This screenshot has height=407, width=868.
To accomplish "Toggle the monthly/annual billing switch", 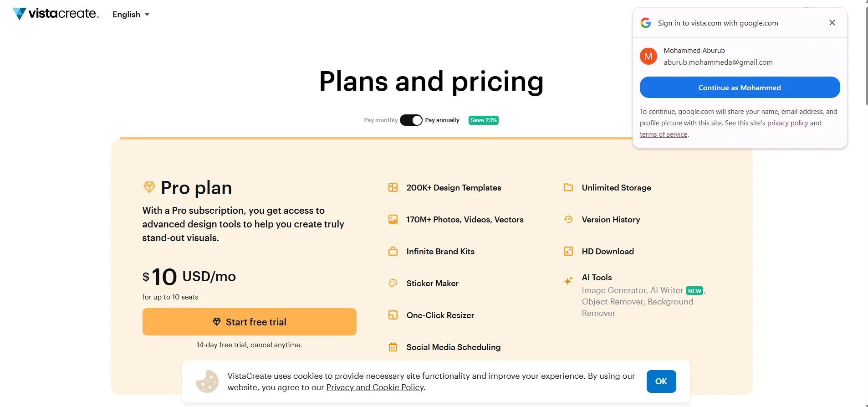I will click(411, 120).
